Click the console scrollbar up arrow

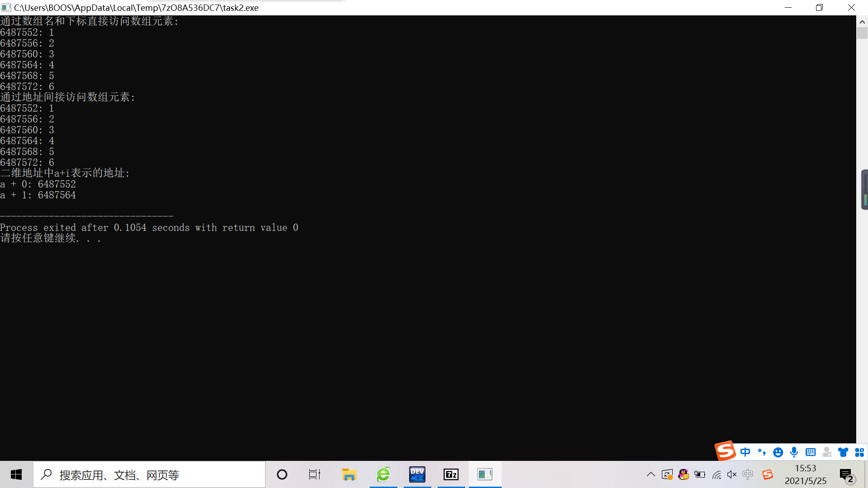(x=862, y=21)
